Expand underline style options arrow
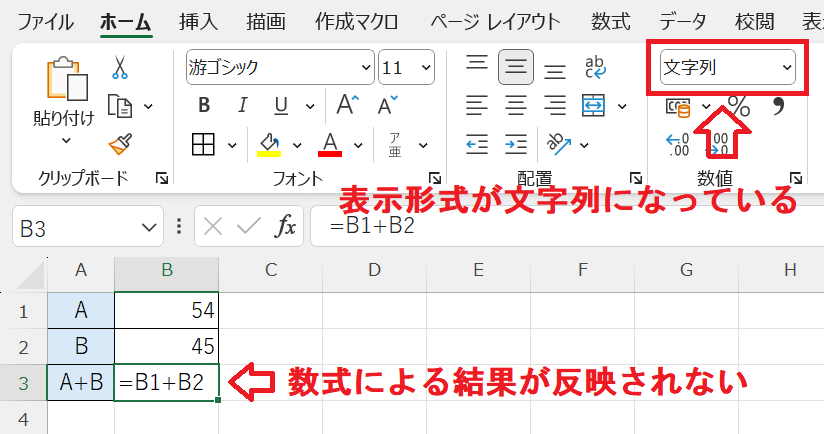The image size is (824, 434). [x=310, y=106]
